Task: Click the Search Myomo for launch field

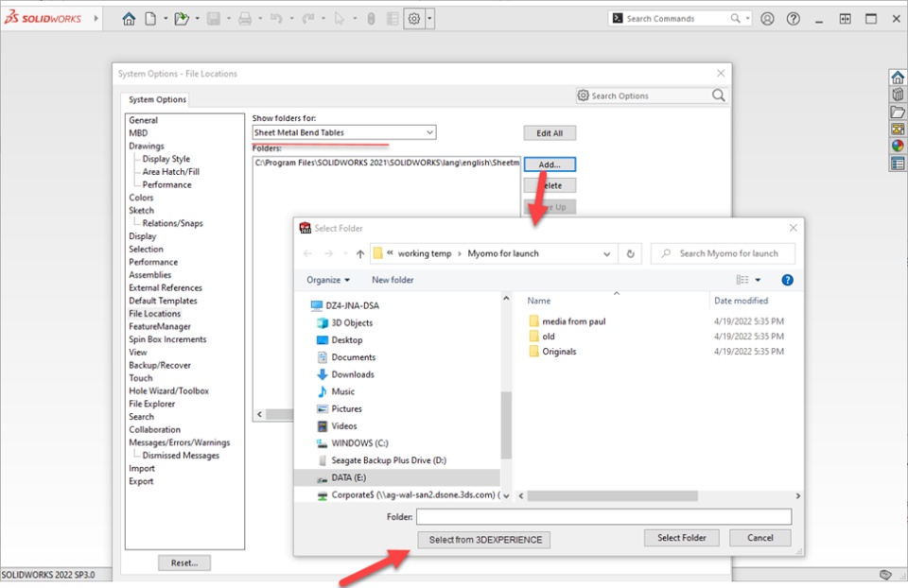Action: click(x=723, y=253)
